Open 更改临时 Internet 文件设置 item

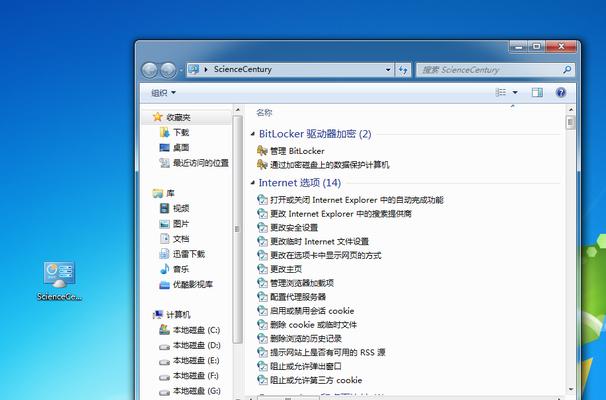tap(313, 242)
